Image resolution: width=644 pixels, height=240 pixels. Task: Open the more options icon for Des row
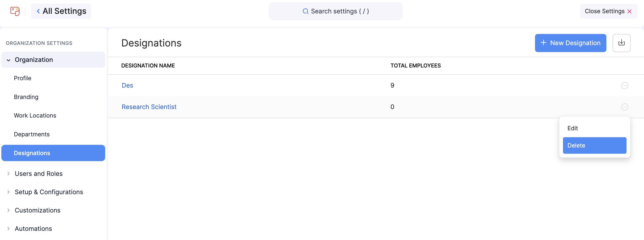[x=624, y=86]
